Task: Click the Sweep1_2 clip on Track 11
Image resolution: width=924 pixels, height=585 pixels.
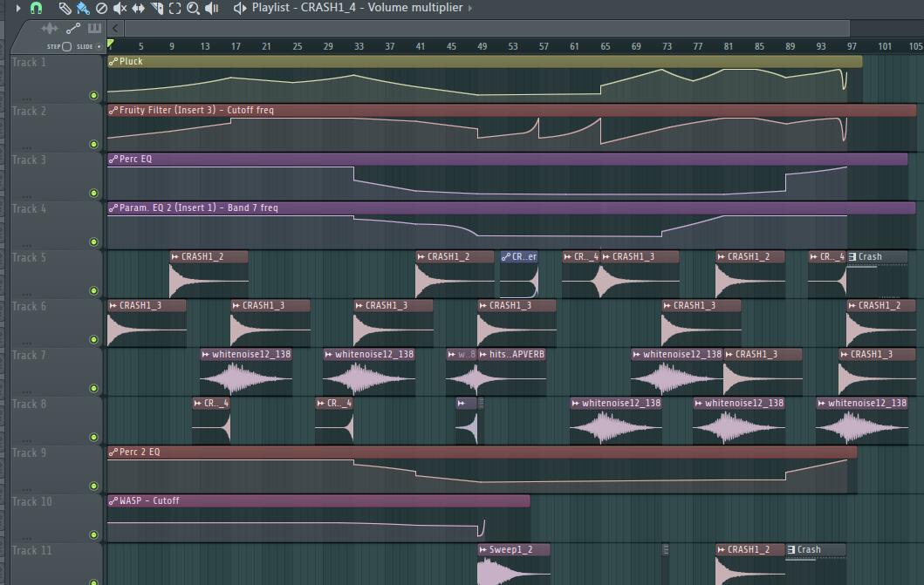Action: [513, 550]
